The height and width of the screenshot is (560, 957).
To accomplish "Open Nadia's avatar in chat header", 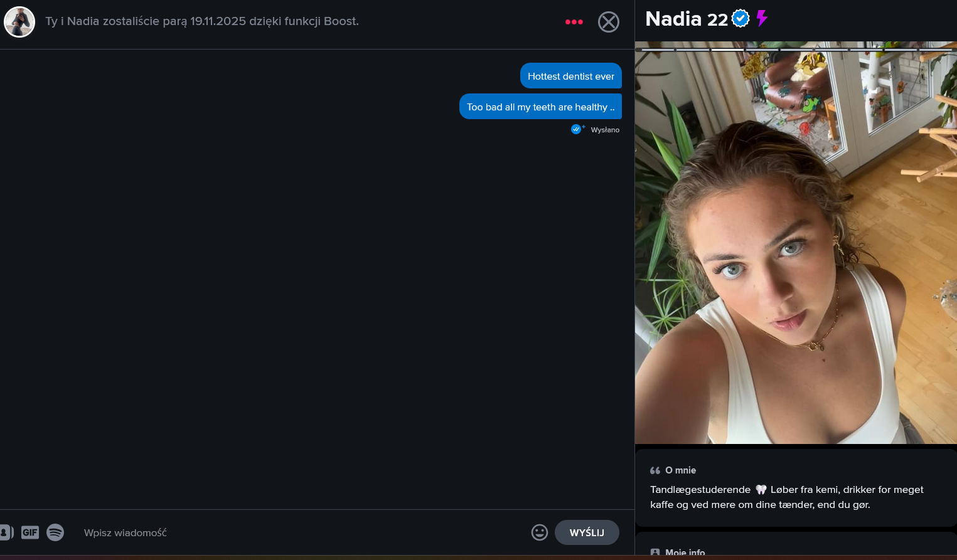I will (19, 22).
